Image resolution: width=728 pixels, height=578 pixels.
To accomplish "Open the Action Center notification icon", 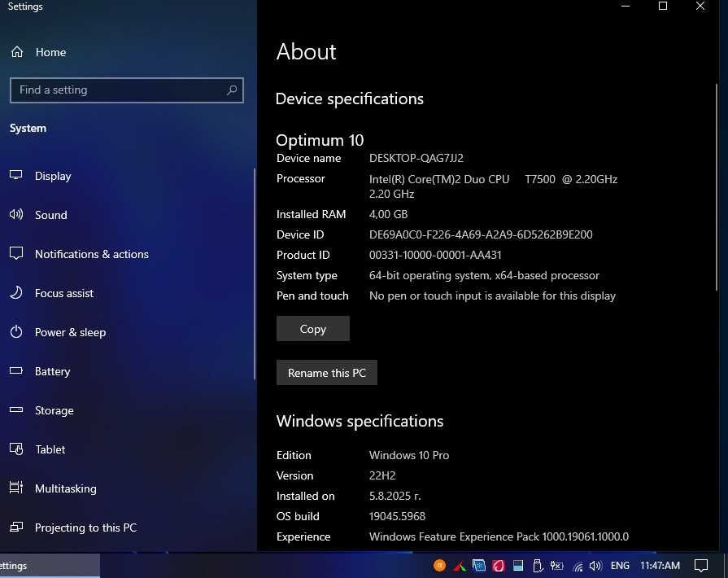I will coord(700,566).
